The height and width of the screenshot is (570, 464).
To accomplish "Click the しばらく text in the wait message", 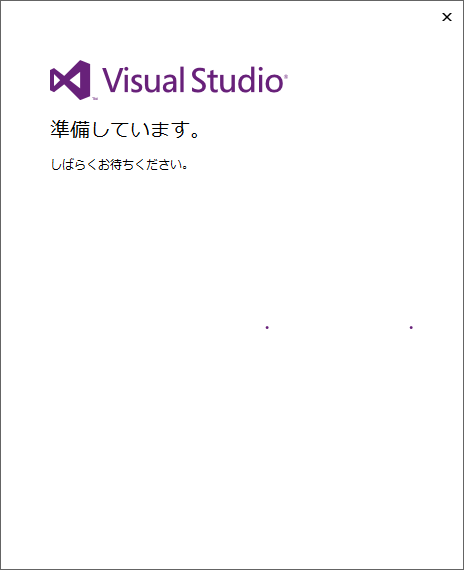I will pos(74,165).
